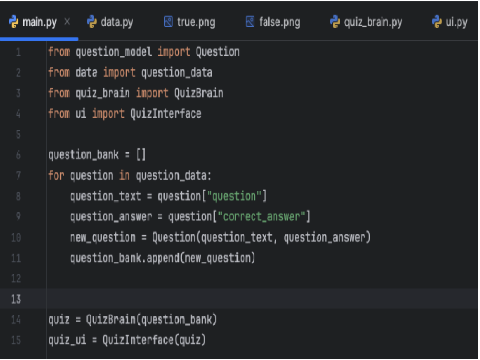Click the Python icon on main.py tab
This screenshot has height=360, width=480.
pos(14,22)
